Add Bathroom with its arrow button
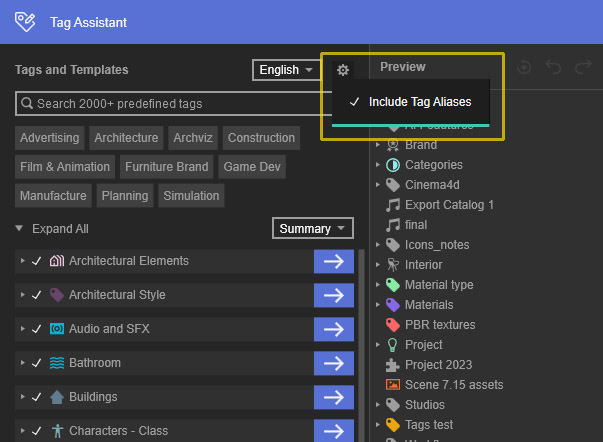 [334, 364]
